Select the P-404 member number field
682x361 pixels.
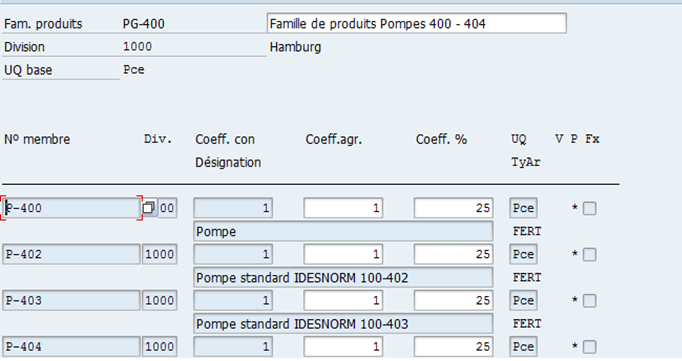click(x=71, y=347)
